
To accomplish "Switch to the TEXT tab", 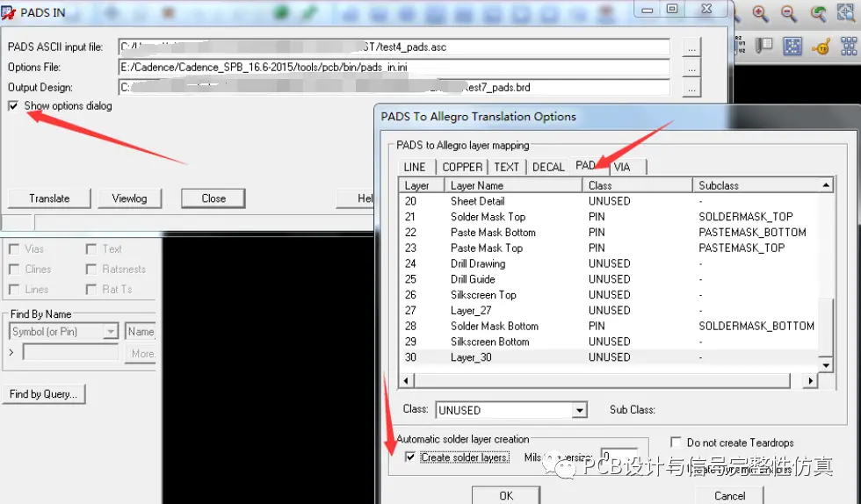I will (506, 167).
